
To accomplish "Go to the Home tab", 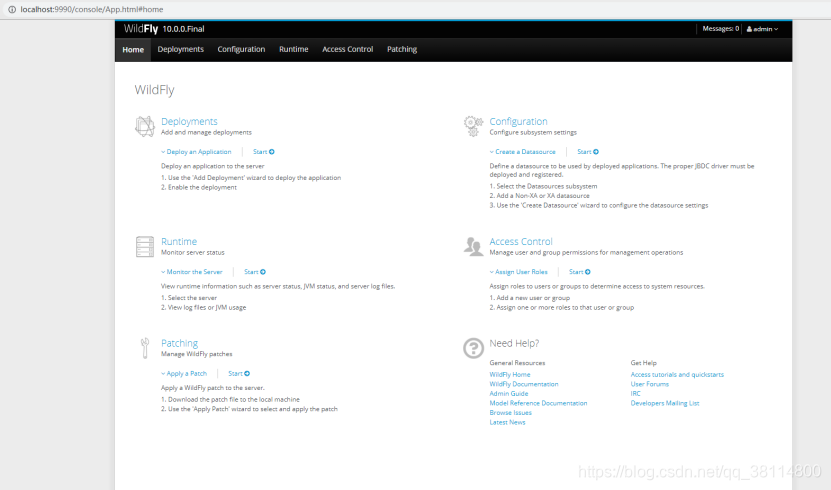I will click(x=133, y=49).
